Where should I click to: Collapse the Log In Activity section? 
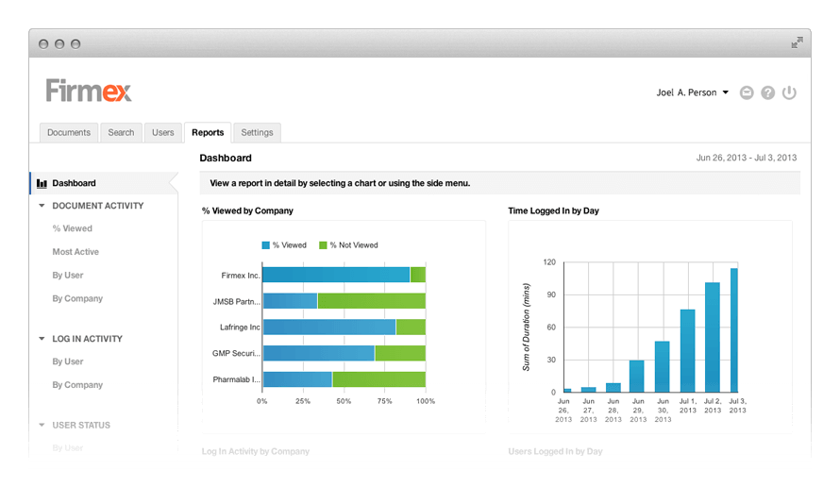[42, 339]
